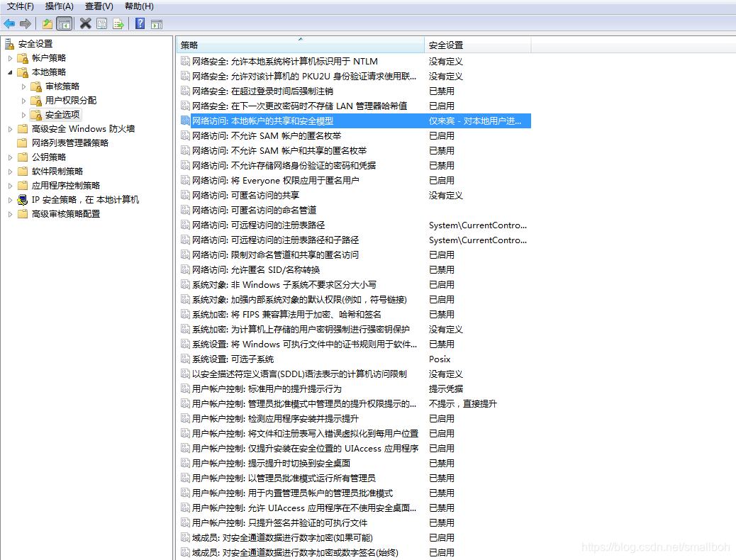Image resolution: width=736 pixels, height=560 pixels.
Task: Expand the 审核策略 tree node
Action: [x=23, y=86]
